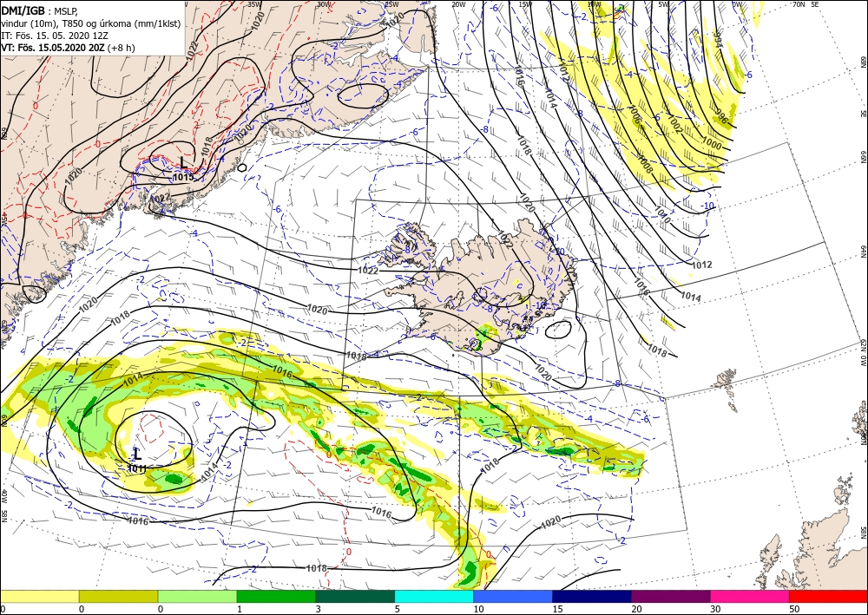
Task: Click the 'IT: Fös. 15. 05. 2020 12Z' line
Action: click(x=54, y=36)
